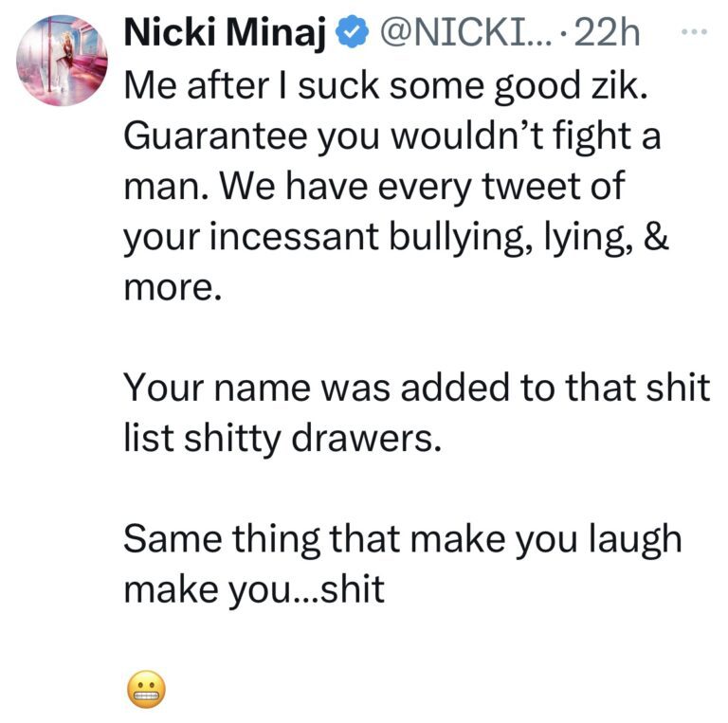Open Nicki Minaj's profile picture

62,61
